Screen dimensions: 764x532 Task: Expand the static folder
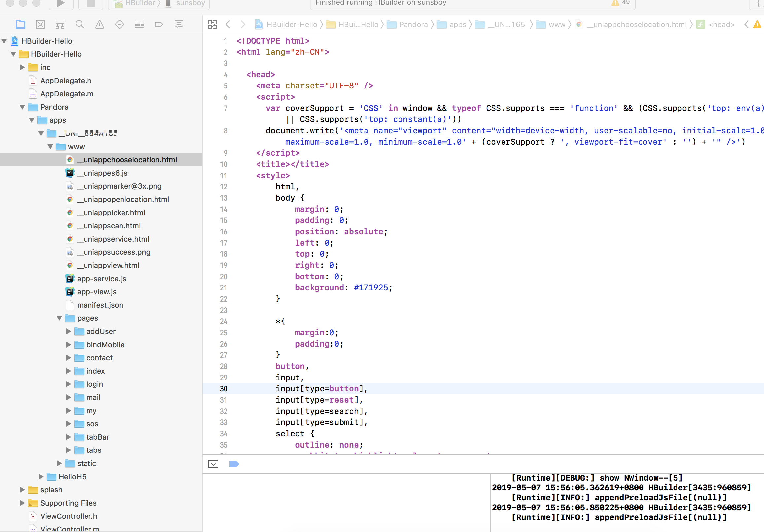[59, 463]
